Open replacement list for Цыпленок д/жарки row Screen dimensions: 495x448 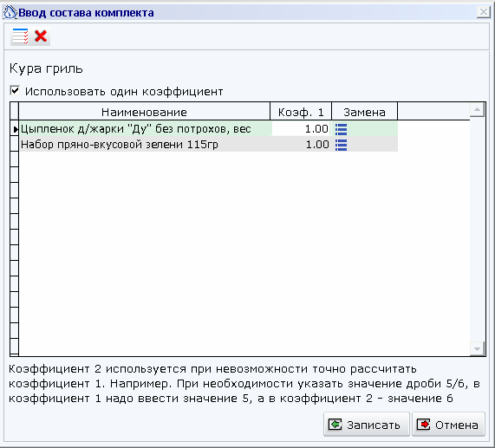click(x=341, y=129)
